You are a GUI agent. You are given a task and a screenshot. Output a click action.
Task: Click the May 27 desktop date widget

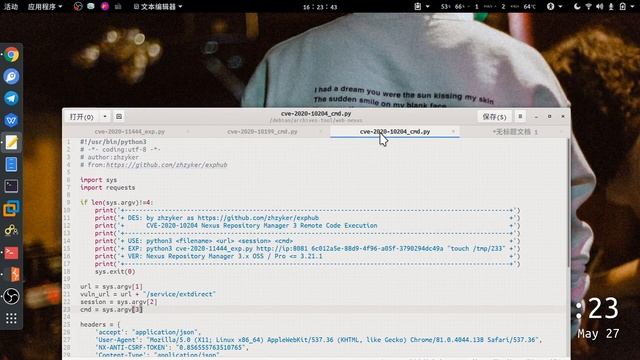[598, 333]
